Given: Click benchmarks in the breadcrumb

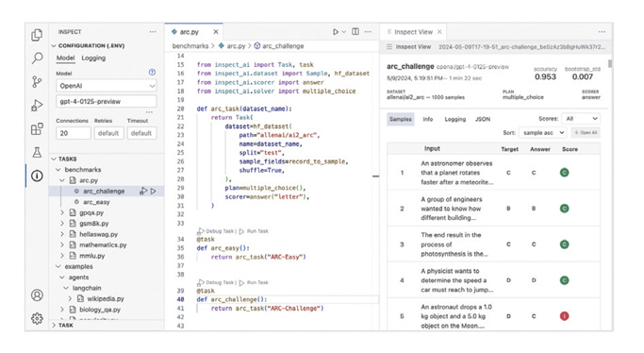Looking at the screenshot, I should [190, 46].
